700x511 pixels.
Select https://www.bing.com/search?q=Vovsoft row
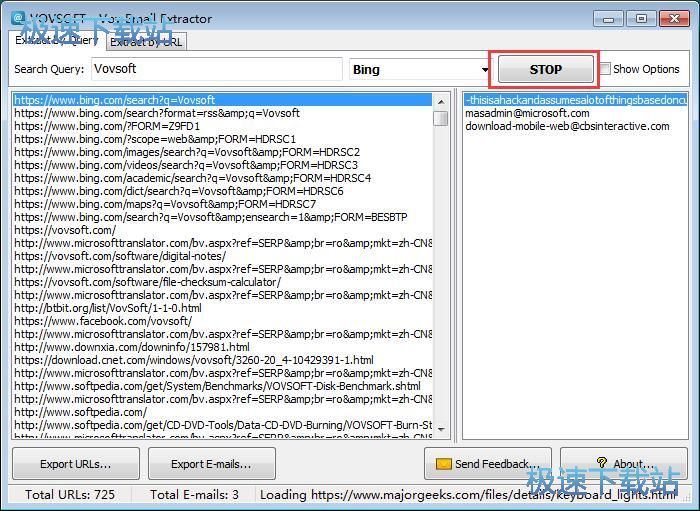[x=222, y=100]
